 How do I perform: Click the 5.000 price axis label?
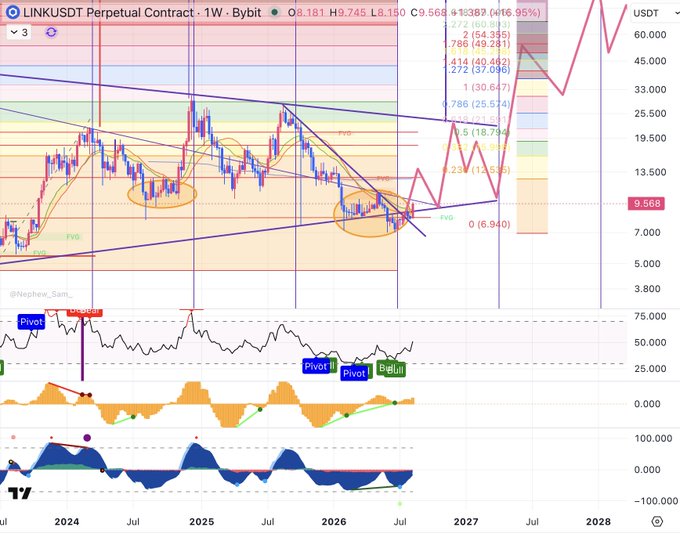647,264
